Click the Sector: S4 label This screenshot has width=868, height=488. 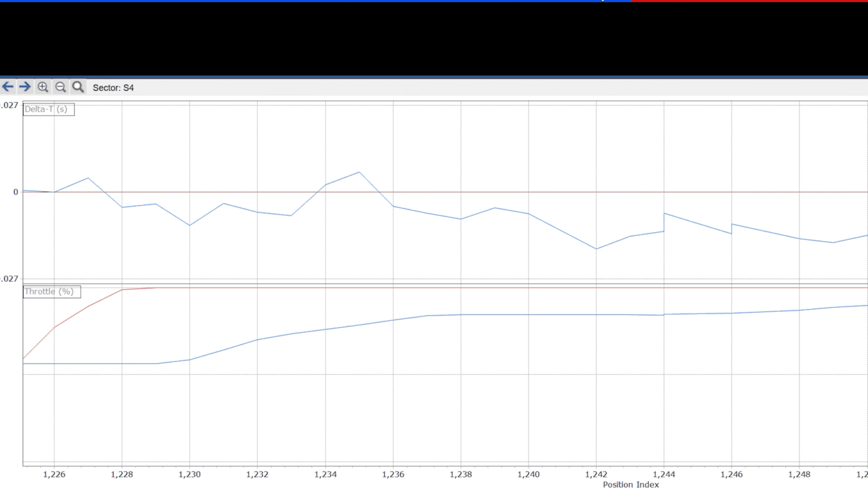coord(113,88)
